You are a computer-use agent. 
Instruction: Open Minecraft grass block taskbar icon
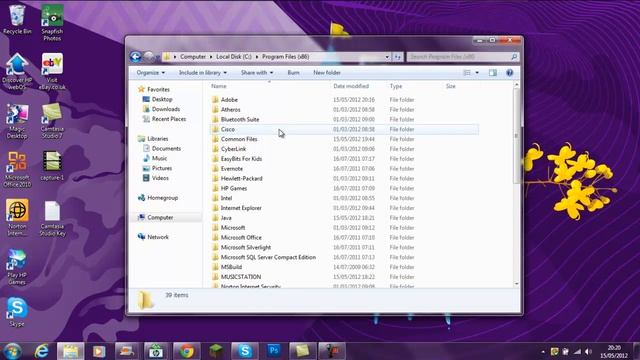[x=216, y=351]
